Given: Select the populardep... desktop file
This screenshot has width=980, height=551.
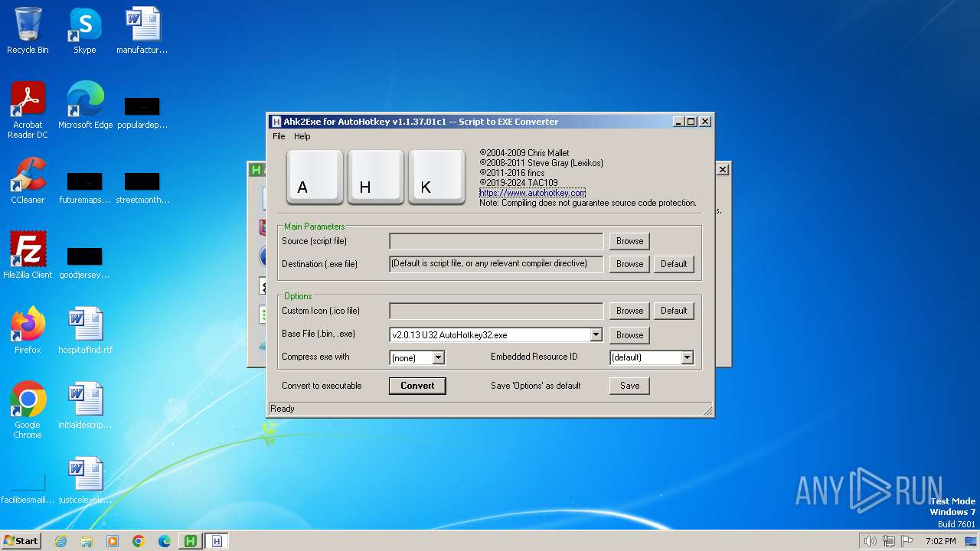Looking at the screenshot, I should click(x=142, y=111).
